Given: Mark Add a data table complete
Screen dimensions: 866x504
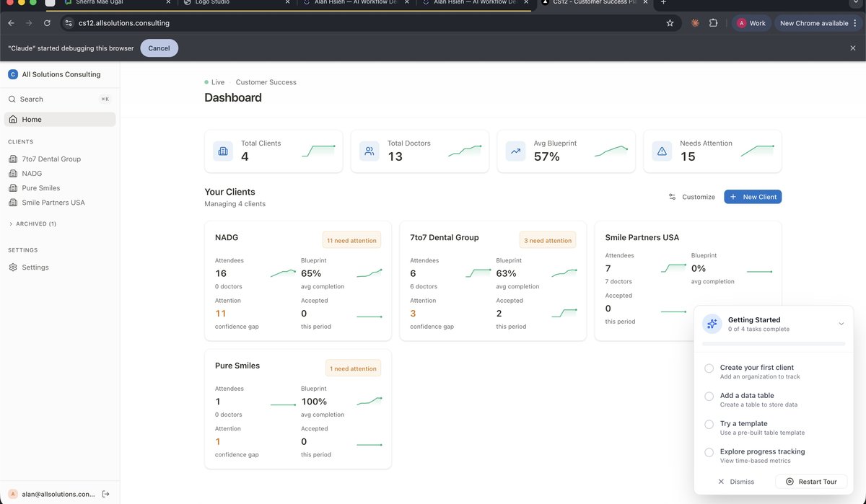Looking at the screenshot, I should [x=709, y=396].
